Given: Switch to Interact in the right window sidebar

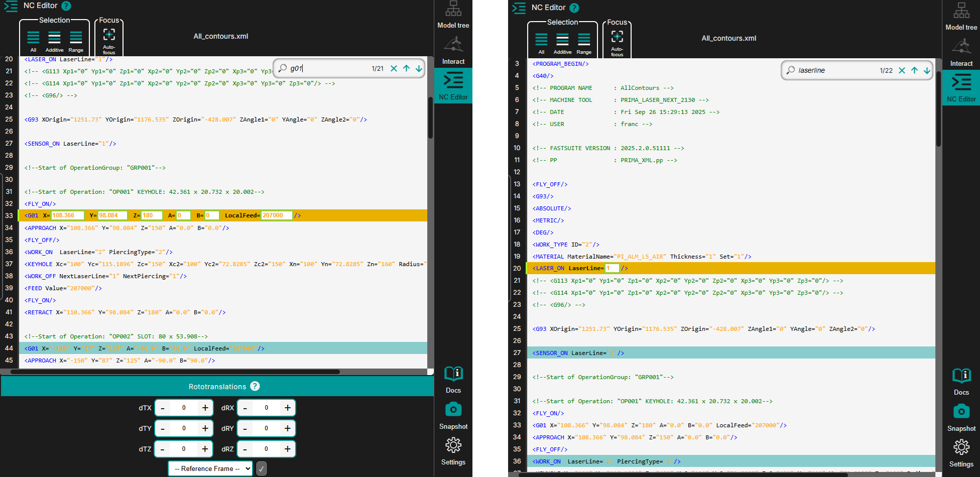Looking at the screenshot, I should point(961,52).
